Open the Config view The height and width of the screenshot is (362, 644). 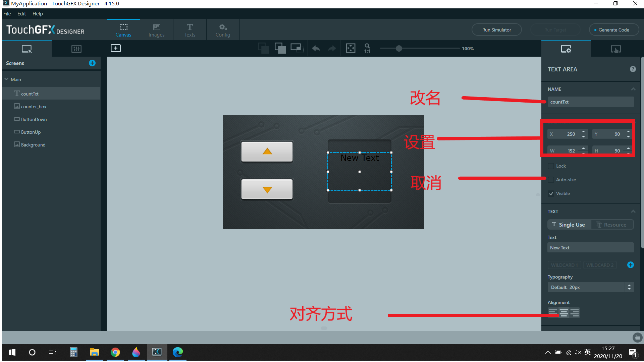pos(223,29)
